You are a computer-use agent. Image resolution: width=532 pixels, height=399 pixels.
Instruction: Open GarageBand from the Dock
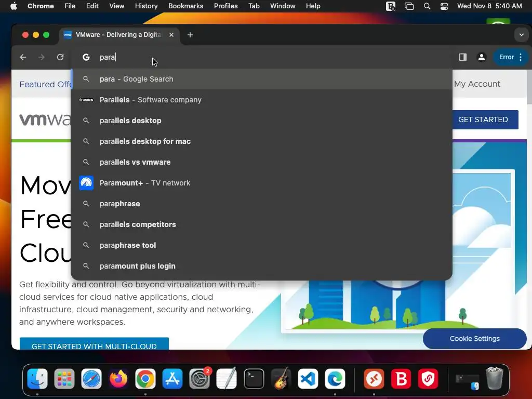281,379
